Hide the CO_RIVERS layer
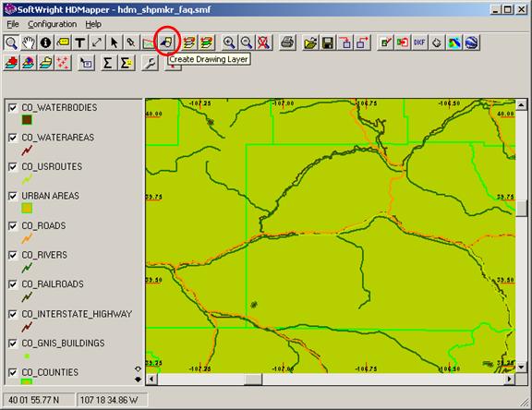This screenshot has height=410, width=532. (x=13, y=255)
